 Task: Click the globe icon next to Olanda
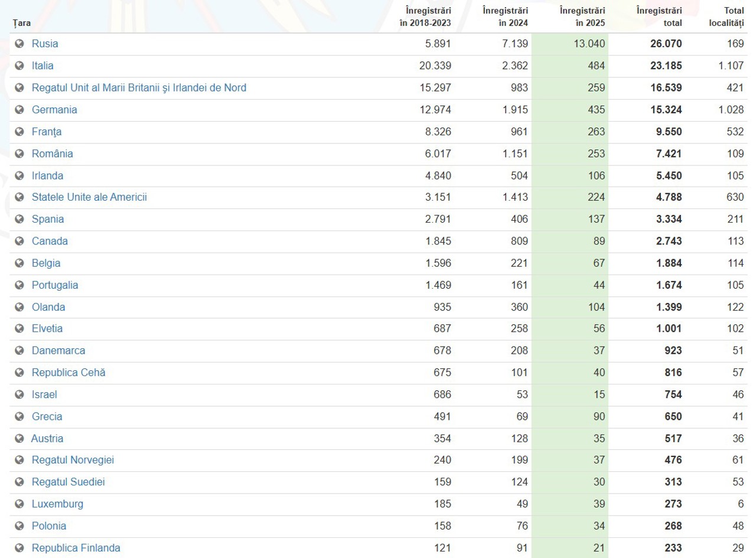click(x=19, y=307)
